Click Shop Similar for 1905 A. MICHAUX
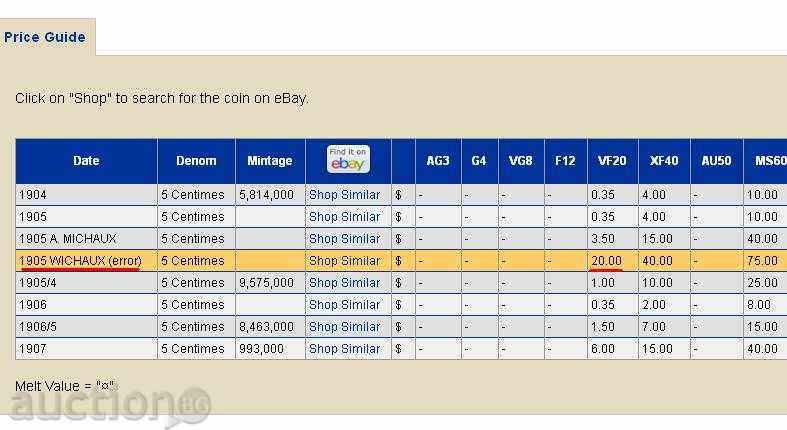This screenshot has height=430, width=787. click(x=344, y=239)
